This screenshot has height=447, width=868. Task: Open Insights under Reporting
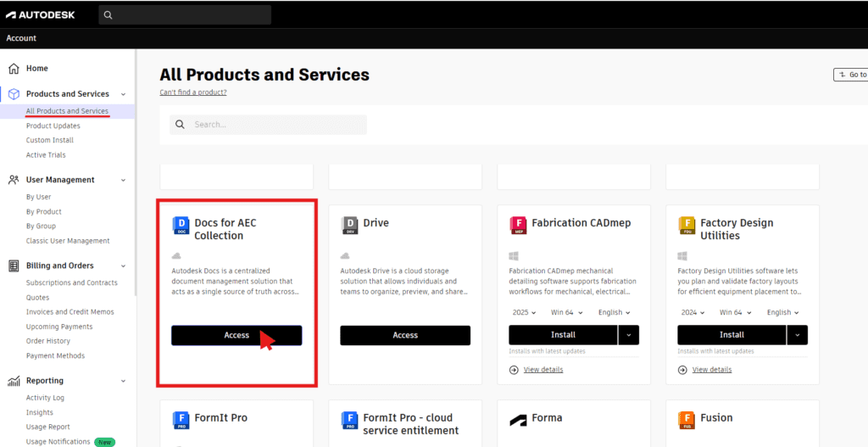40,413
